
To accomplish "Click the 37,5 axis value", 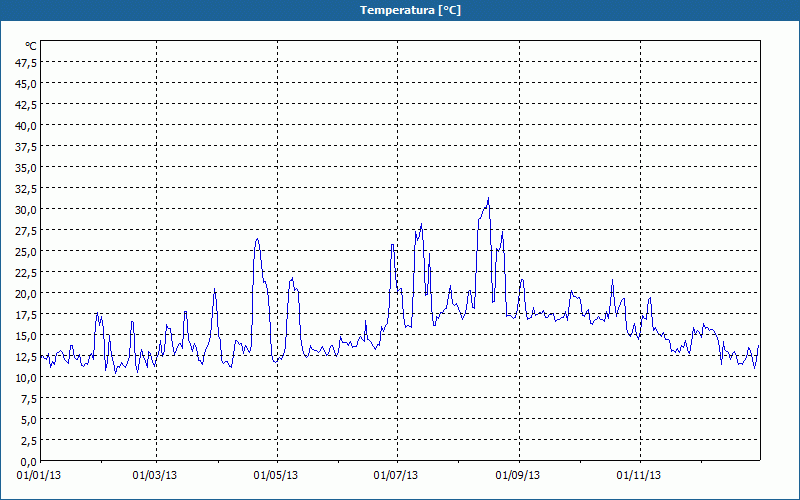I will point(27,147).
